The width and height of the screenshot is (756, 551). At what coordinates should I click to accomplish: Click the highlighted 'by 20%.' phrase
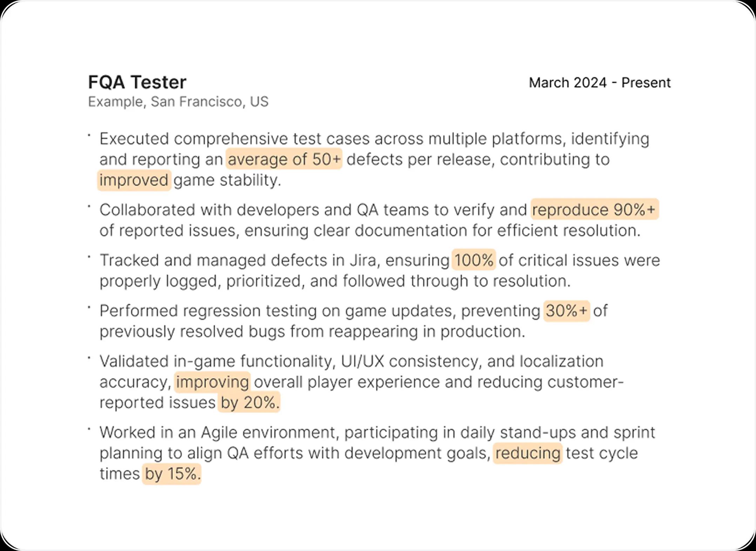coord(249,402)
